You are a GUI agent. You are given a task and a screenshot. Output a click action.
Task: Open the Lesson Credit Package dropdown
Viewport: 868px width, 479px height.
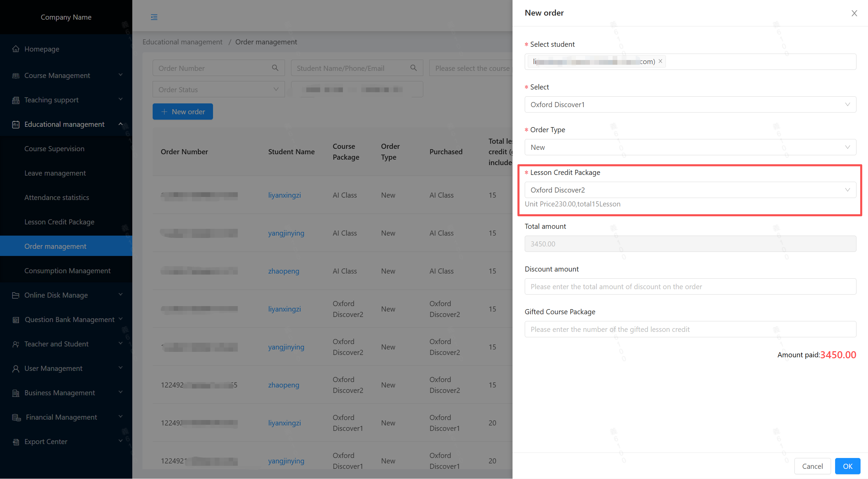[x=690, y=190]
